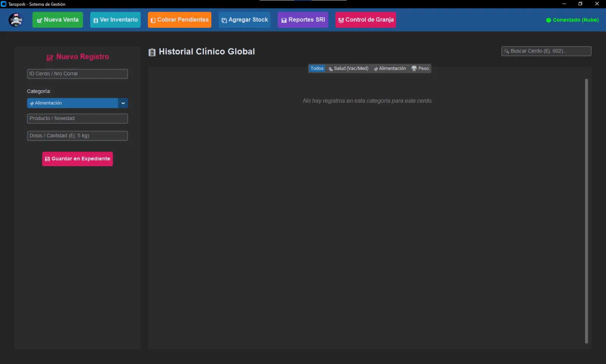Open Agregar Stock screen

(x=244, y=20)
